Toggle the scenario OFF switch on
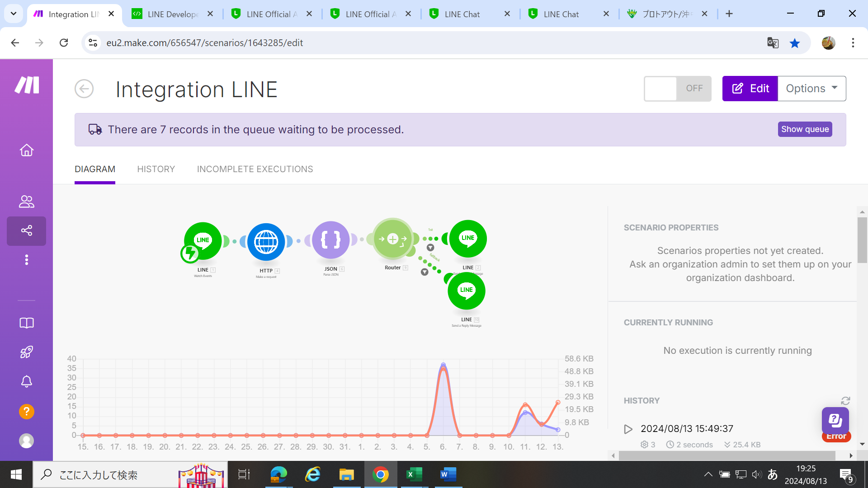This screenshot has height=488, width=868. click(x=677, y=89)
